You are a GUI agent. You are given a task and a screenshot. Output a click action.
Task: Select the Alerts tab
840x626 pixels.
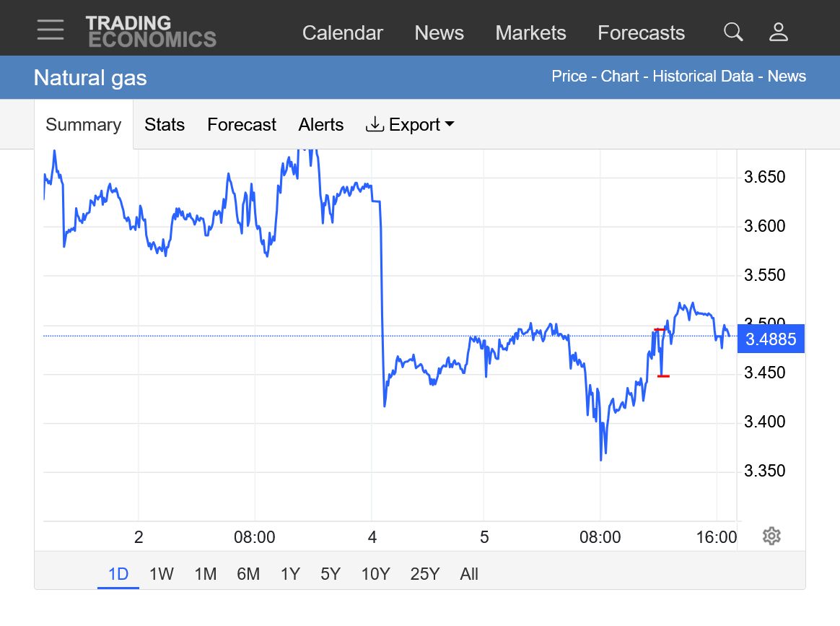click(321, 125)
